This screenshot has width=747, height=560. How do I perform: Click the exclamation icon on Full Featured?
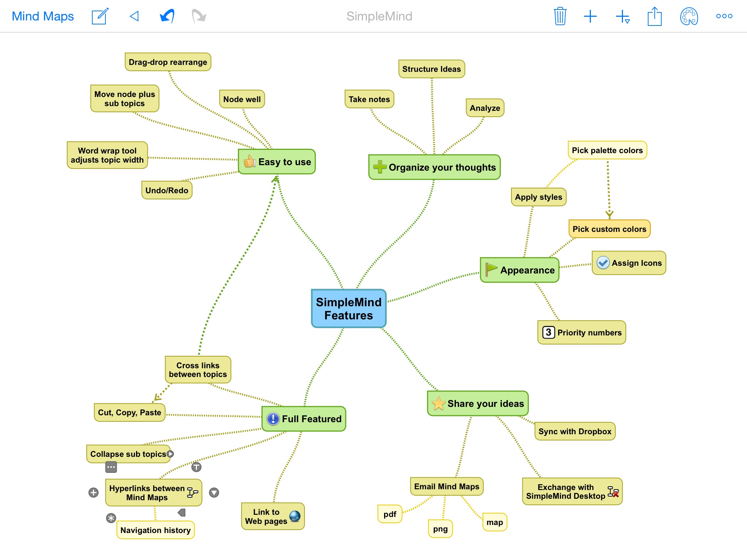coord(273,419)
